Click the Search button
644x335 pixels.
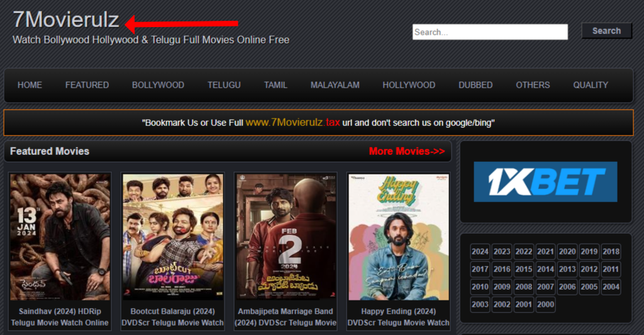(607, 31)
